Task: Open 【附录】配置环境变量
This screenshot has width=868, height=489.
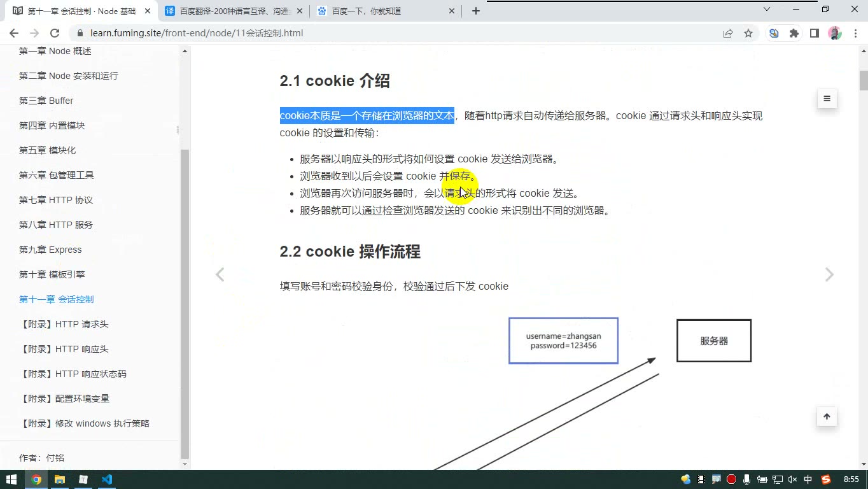Action: (x=64, y=399)
